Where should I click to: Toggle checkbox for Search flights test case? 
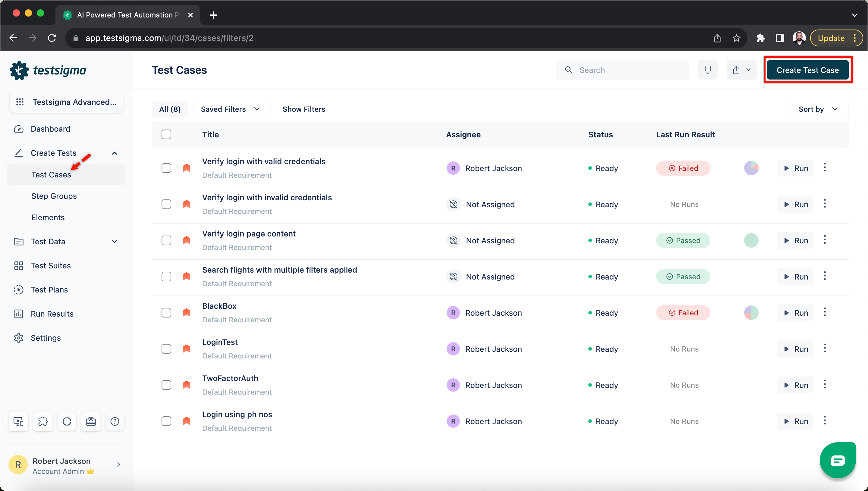click(x=166, y=277)
